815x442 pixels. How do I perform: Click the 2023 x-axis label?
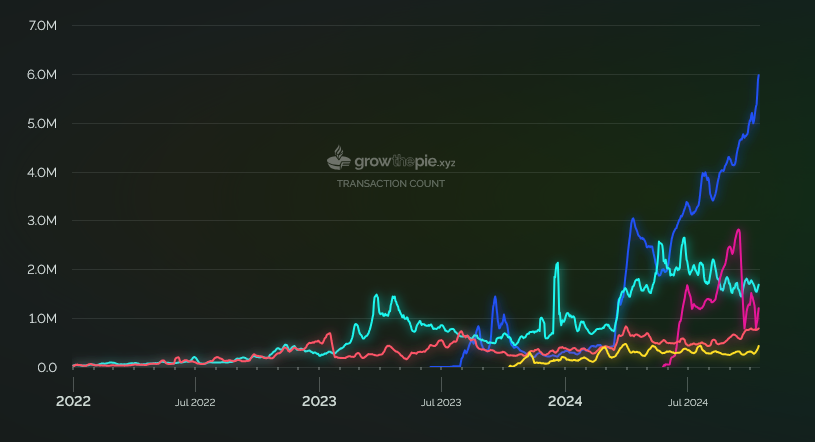pos(319,401)
